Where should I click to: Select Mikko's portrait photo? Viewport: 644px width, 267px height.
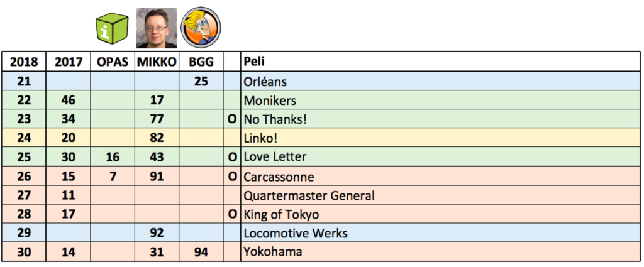(x=157, y=28)
